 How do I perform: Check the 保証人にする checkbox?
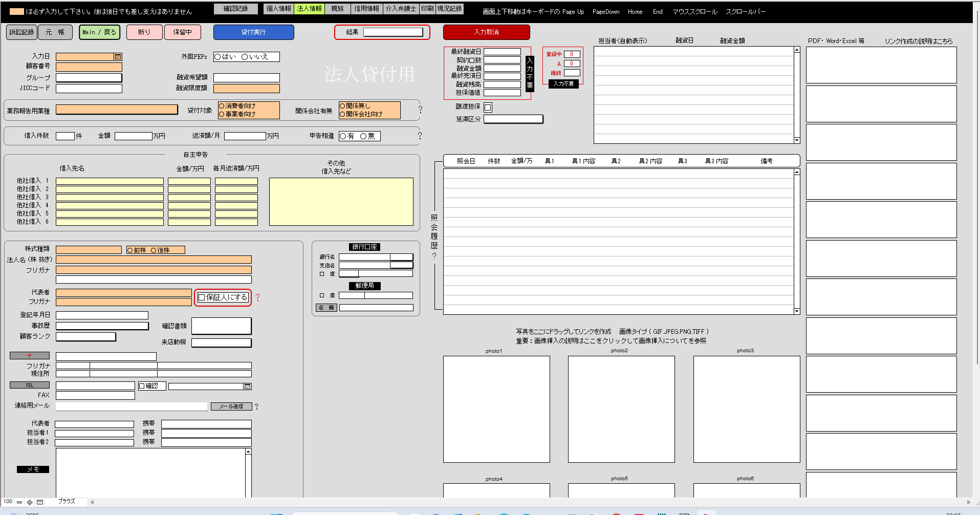[202, 297]
